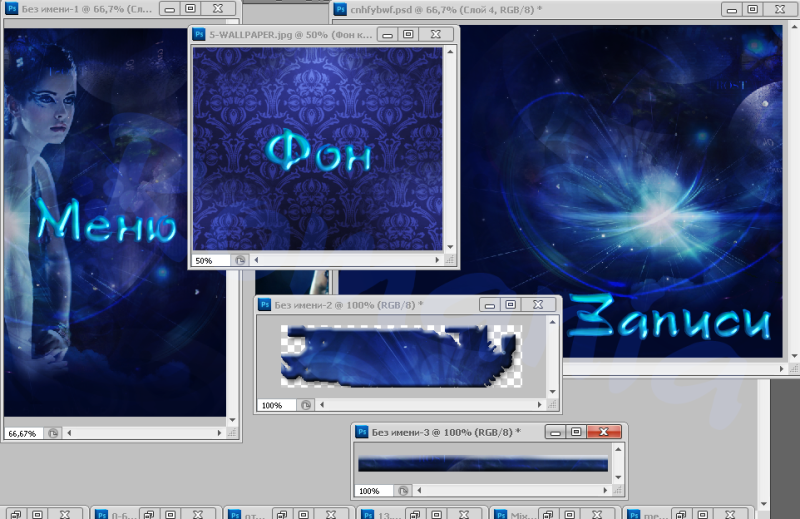This screenshot has height=519, width=800.
Task: Open the status info icon in the Без имени-1 window
Action: (x=53, y=433)
